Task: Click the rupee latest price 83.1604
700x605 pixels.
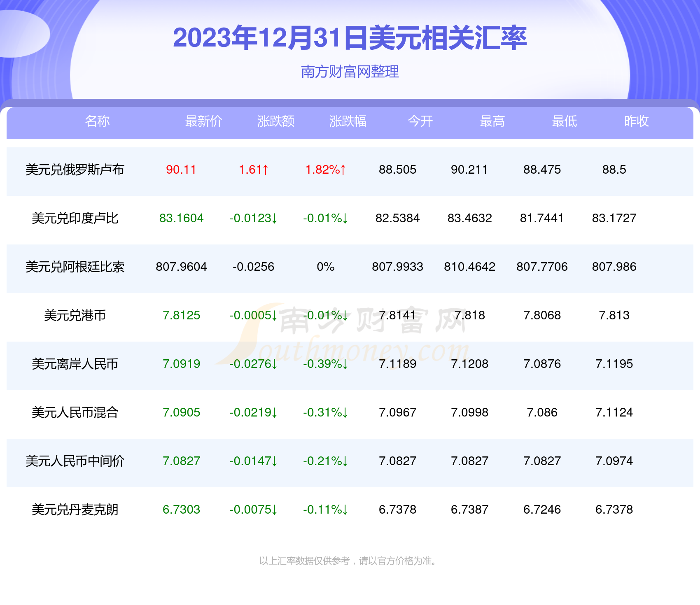Action: pyautogui.click(x=182, y=218)
